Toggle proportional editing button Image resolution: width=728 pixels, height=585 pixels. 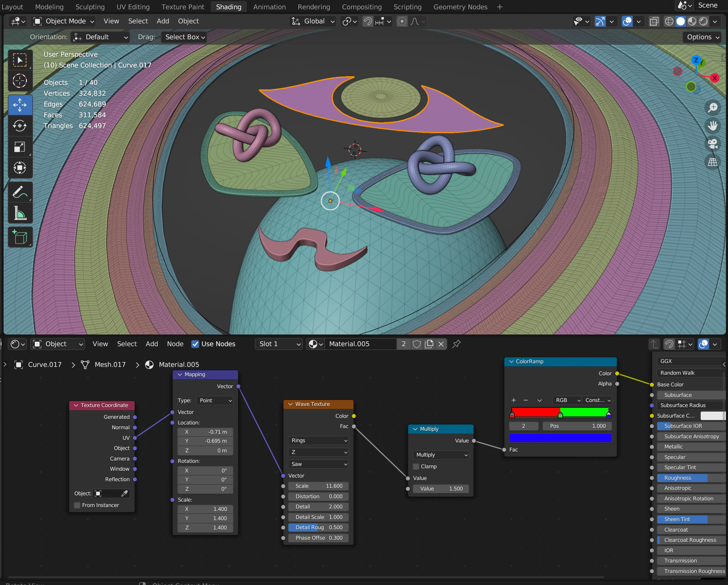pyautogui.click(x=402, y=21)
